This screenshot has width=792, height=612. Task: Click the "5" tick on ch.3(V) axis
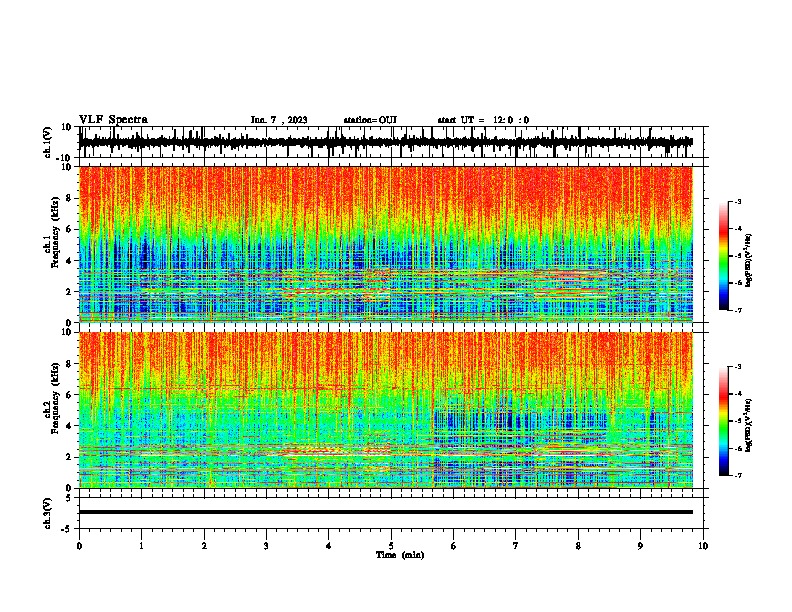click(x=70, y=498)
